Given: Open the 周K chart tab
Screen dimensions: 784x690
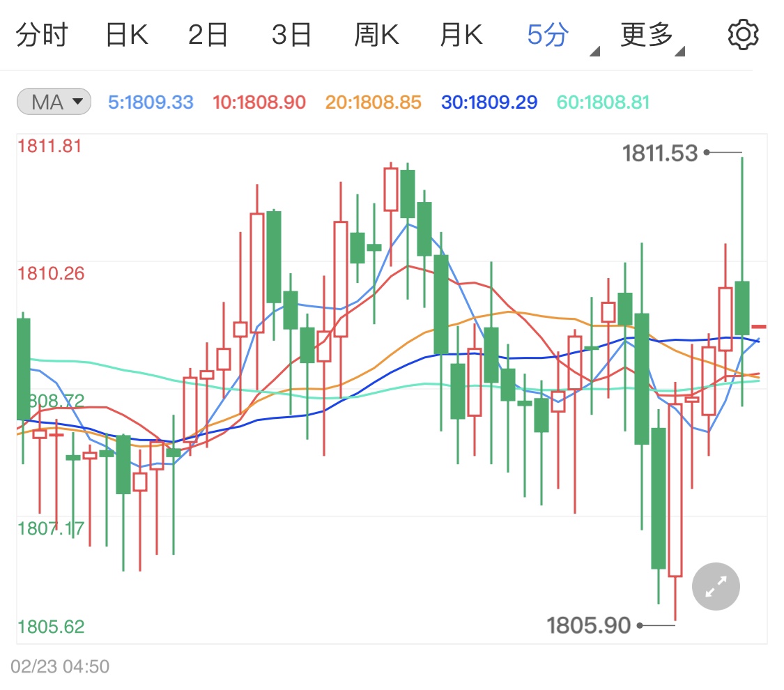Looking at the screenshot, I should pos(376,35).
